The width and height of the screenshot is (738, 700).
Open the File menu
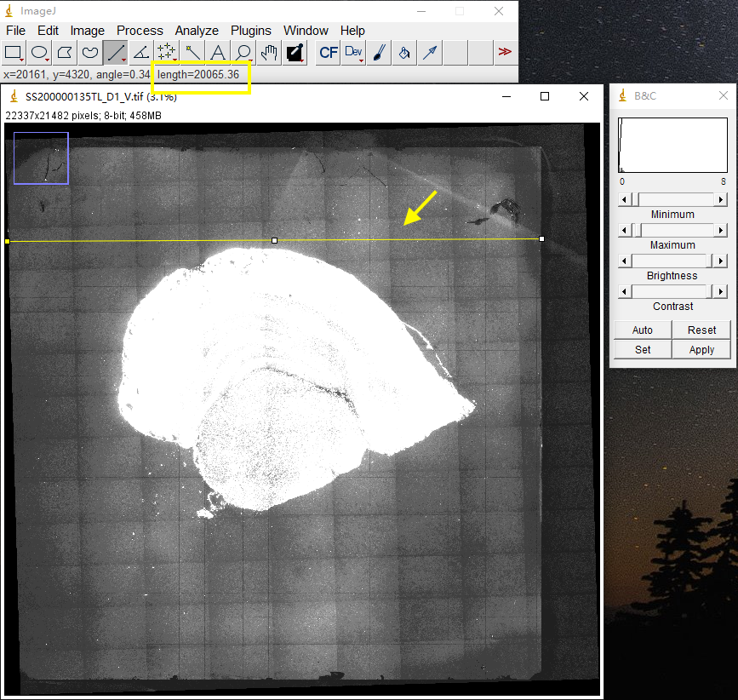tap(15, 31)
